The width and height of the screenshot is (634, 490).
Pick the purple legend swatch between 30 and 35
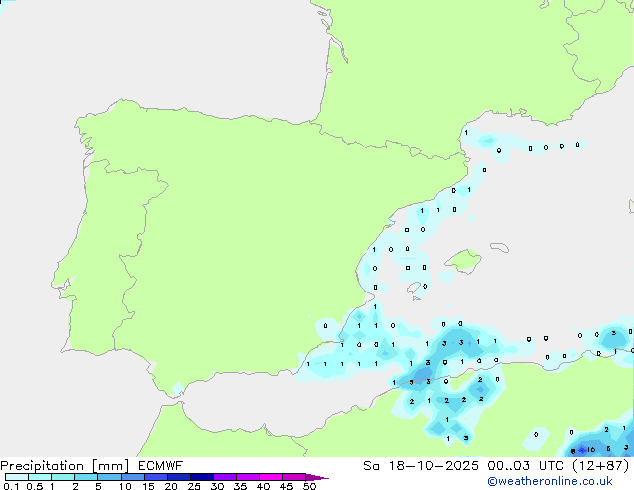coord(225,477)
